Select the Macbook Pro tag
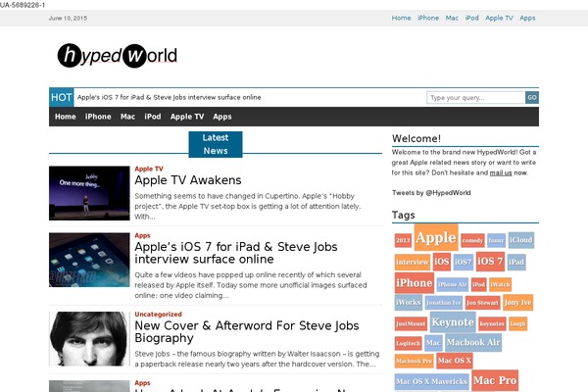 point(414,361)
